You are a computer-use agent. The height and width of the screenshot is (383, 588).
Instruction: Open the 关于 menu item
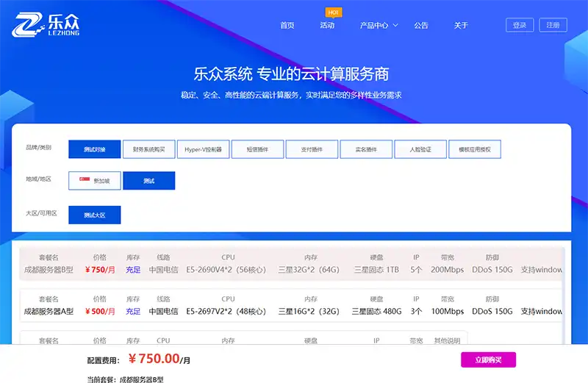[x=461, y=25]
